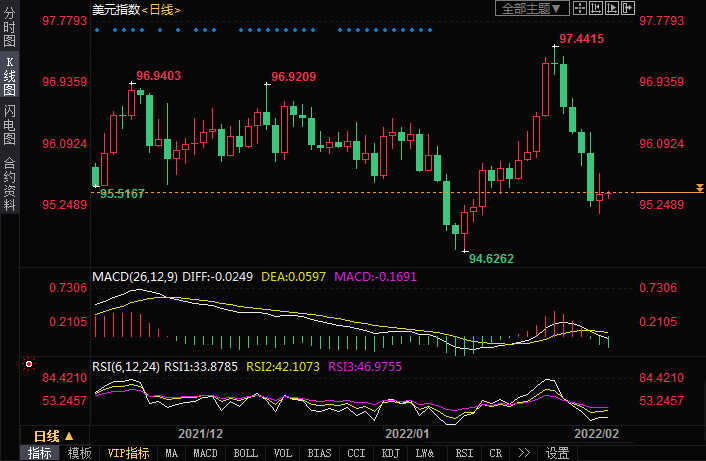Click the VIP指标 button
This screenshot has width=706, height=461.
coord(128,453)
